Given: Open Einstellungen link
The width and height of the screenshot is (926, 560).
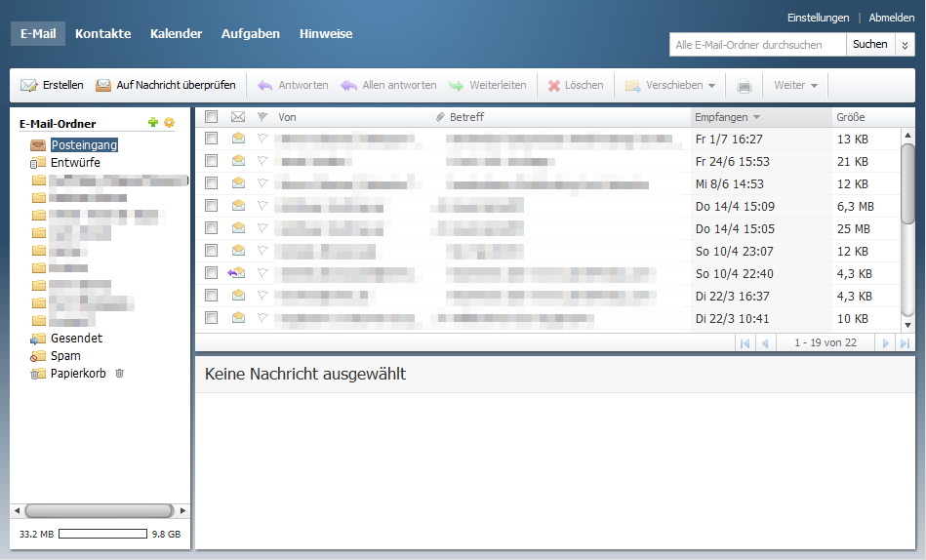Looking at the screenshot, I should 818,18.
